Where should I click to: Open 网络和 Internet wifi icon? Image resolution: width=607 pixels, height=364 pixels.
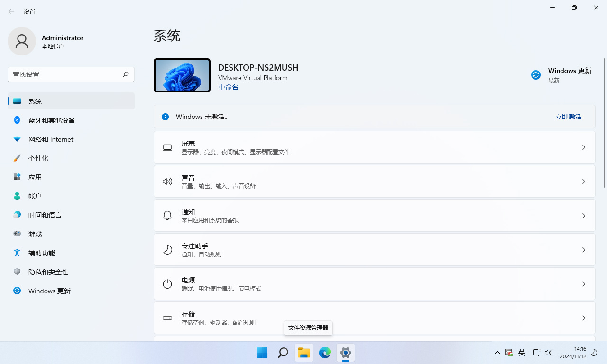[17, 139]
